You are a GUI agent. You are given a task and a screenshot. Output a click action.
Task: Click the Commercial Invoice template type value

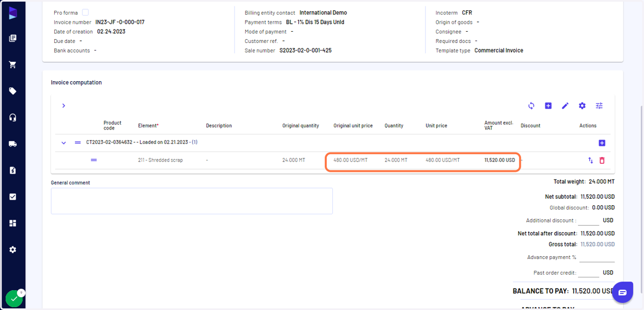(499, 51)
